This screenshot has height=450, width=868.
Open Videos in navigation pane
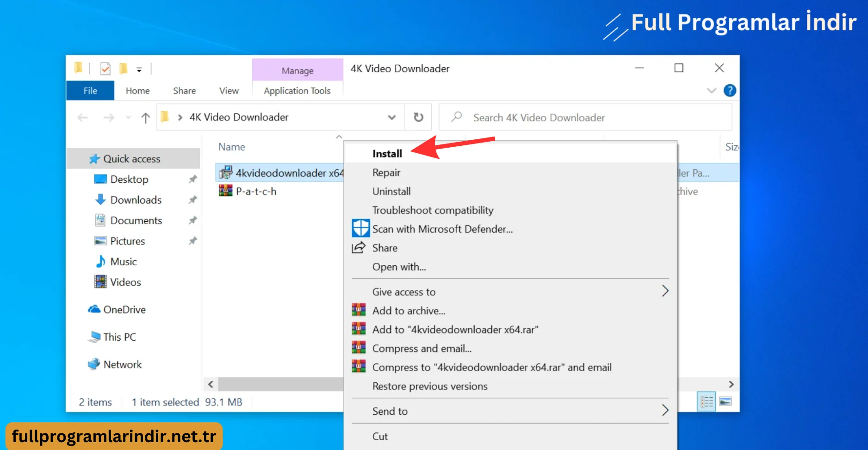pos(125,282)
